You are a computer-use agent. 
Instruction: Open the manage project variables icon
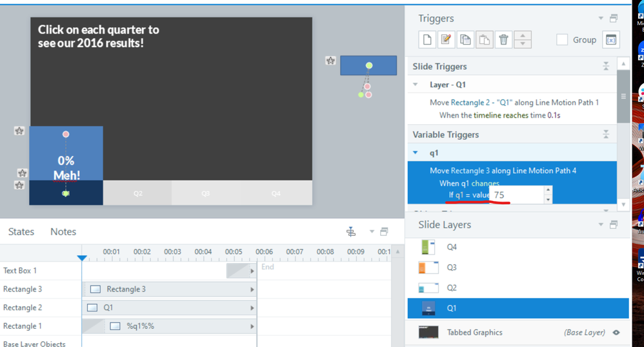(611, 40)
